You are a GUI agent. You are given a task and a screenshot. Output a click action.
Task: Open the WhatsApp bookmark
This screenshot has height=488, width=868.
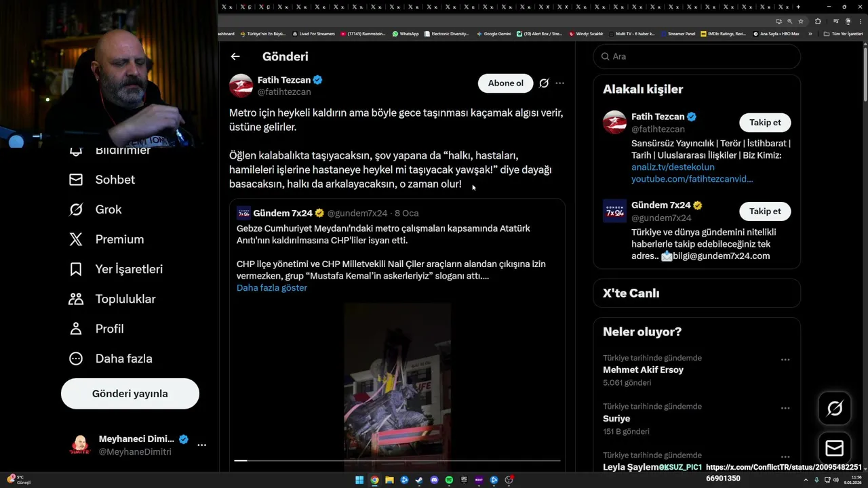[x=406, y=33]
